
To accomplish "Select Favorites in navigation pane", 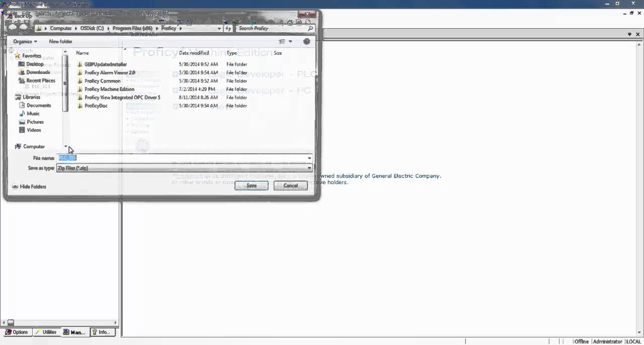I will pos(32,56).
